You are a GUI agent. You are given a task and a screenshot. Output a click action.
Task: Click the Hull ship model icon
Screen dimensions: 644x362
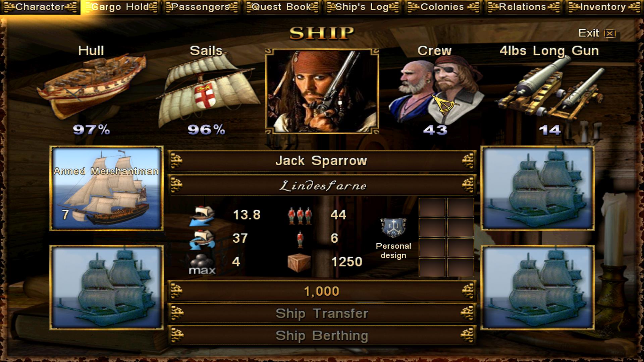point(91,87)
